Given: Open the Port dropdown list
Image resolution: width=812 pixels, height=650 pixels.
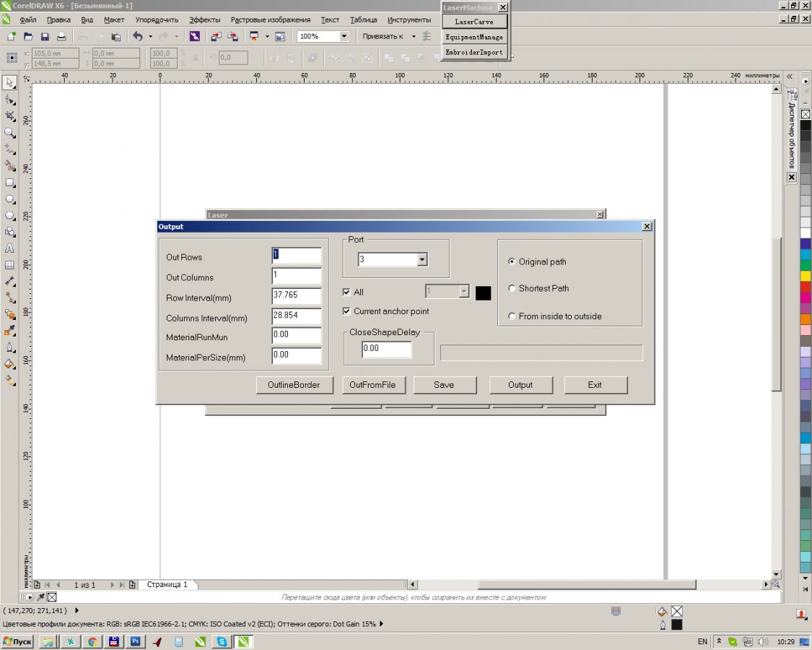Looking at the screenshot, I should (422, 260).
